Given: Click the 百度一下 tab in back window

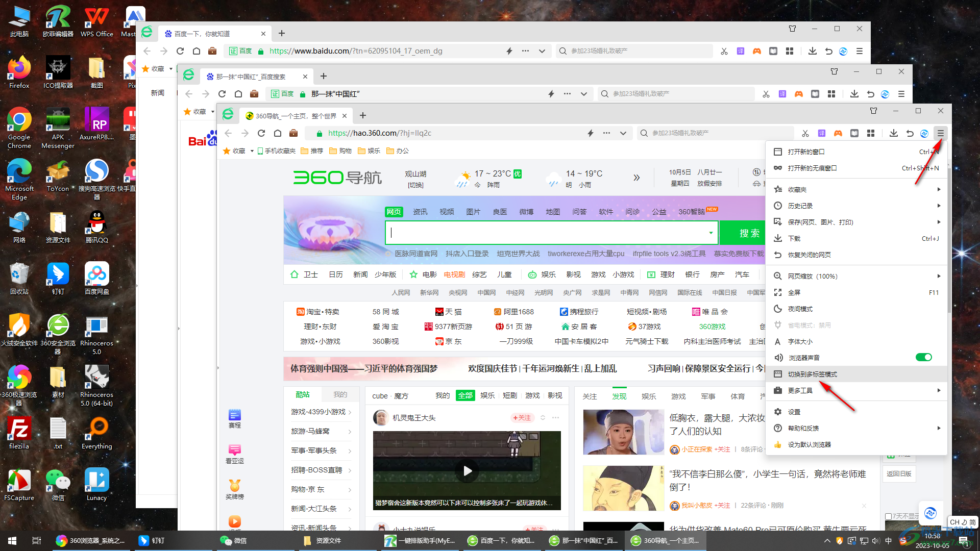Looking at the screenshot, I should click(213, 34).
